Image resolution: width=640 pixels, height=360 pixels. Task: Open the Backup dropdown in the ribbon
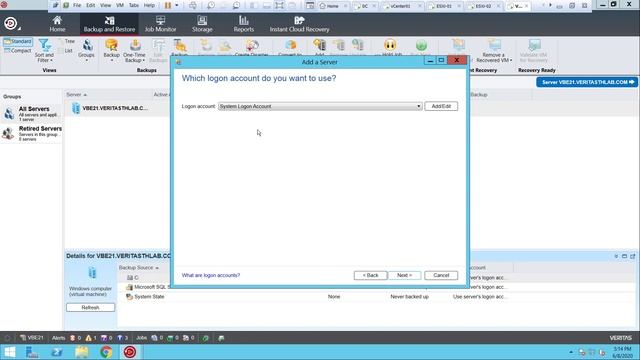point(111,51)
